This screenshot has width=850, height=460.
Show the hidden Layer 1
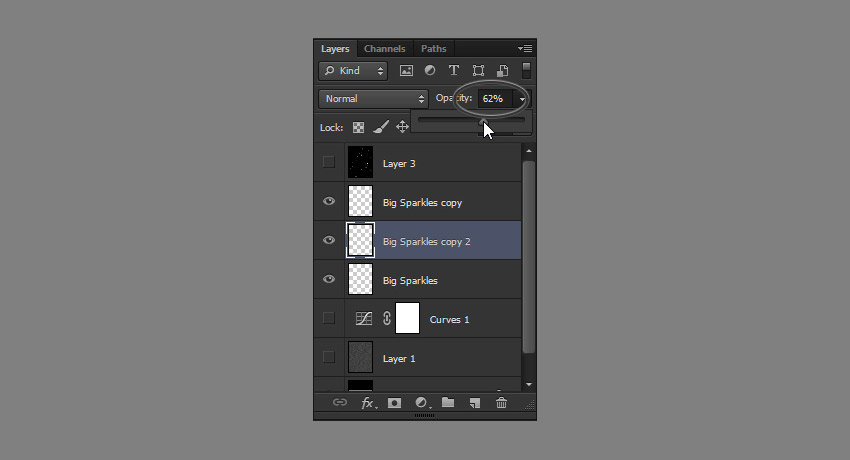point(329,357)
